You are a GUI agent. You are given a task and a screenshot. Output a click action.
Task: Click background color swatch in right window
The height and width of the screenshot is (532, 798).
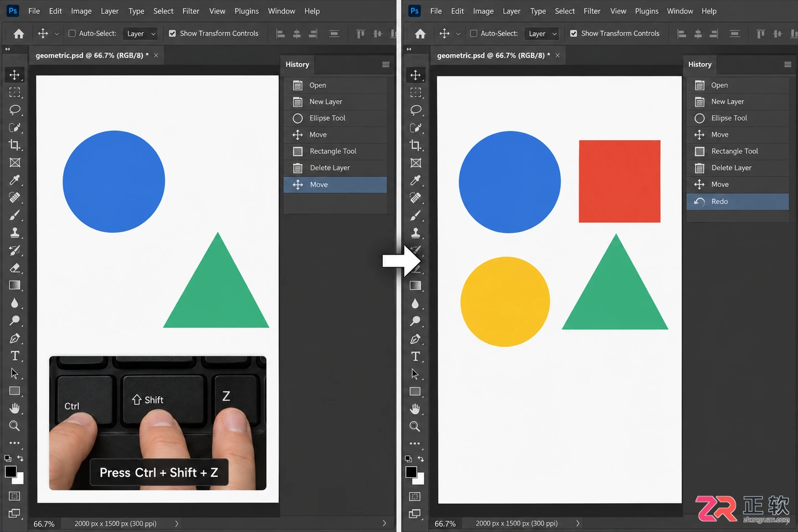point(420,479)
